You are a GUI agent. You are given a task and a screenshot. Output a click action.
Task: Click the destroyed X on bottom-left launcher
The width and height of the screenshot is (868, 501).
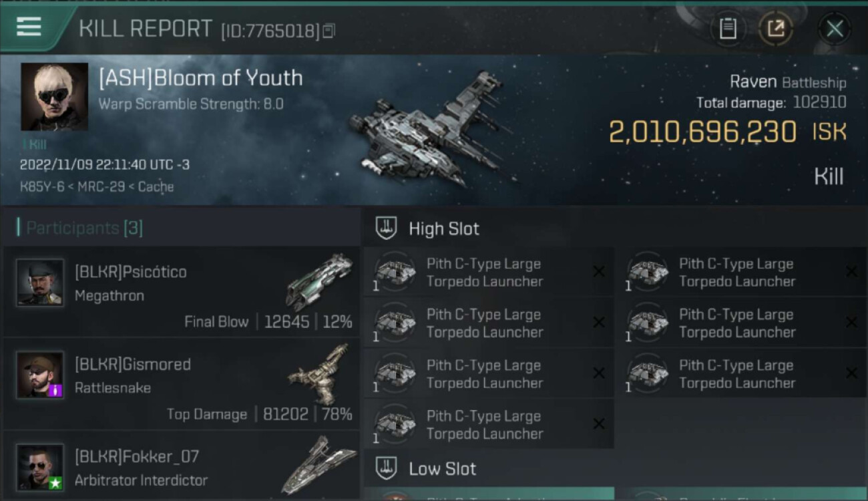pos(599,424)
